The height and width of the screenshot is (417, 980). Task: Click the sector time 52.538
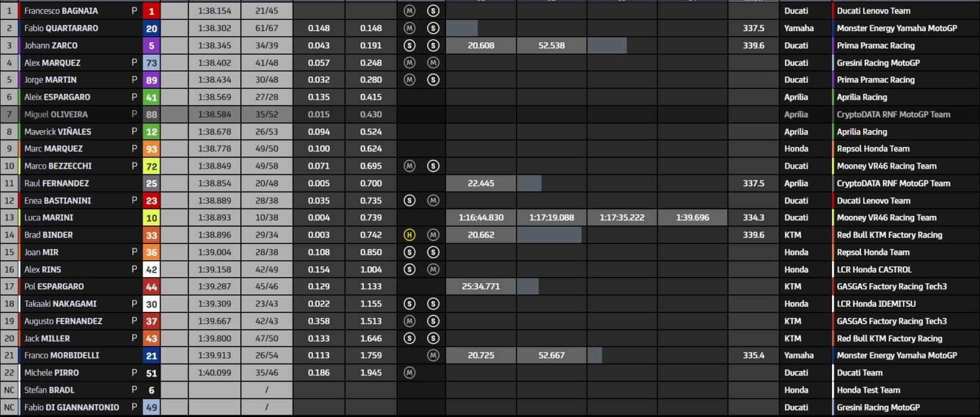[551, 45]
